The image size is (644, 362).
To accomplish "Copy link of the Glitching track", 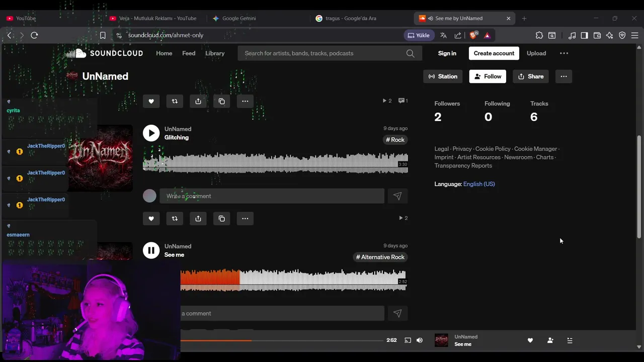I will [x=222, y=219].
